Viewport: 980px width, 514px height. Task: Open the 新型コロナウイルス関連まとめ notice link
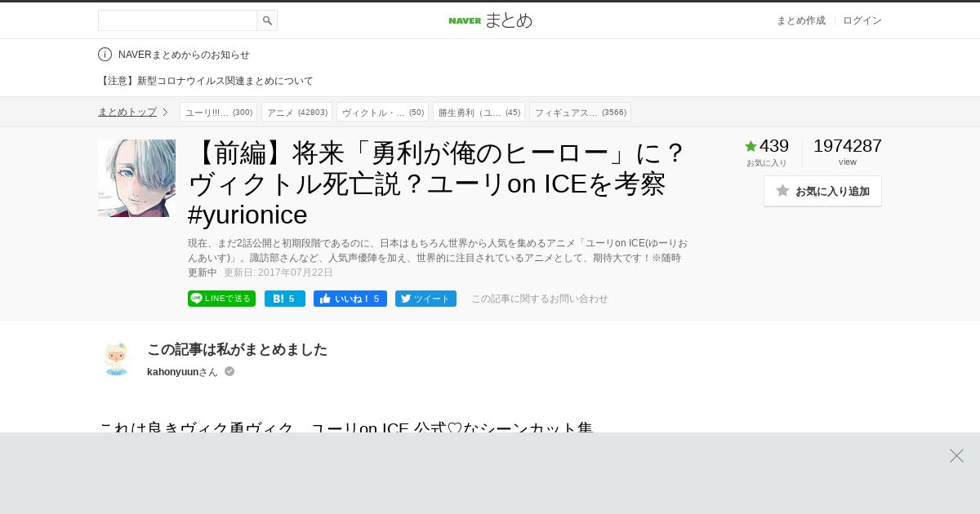coord(206,81)
